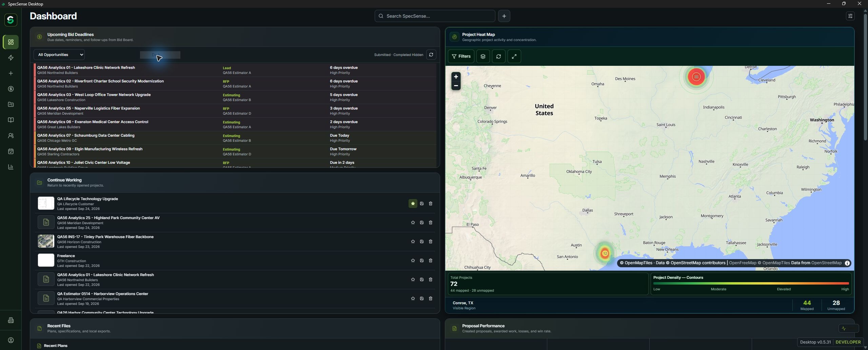This screenshot has height=350, width=868.
Task: Click the Tinley Park Warehouse project thumbnail
Action: 46,241
